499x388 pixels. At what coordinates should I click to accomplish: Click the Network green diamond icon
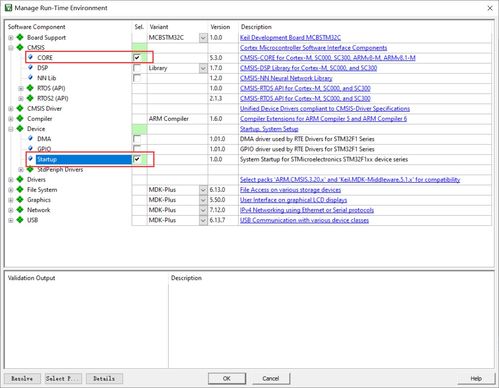click(x=20, y=210)
